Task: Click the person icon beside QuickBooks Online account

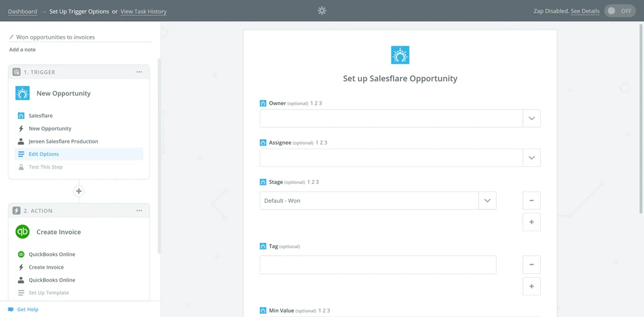Action: (x=21, y=280)
